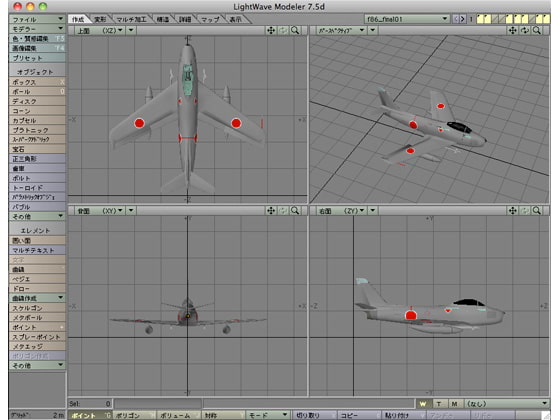Open render style arrow beside 右面 (ZY) dropdown

tap(373, 211)
